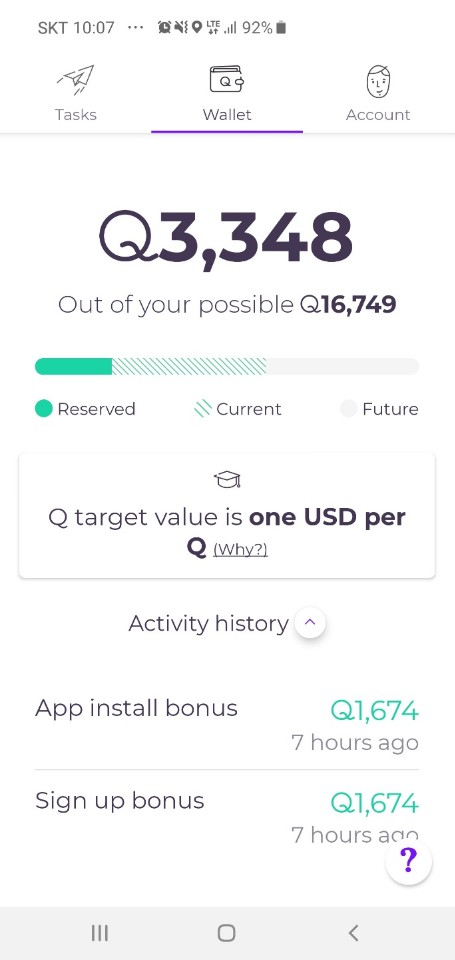Open the purple question mark help button
This screenshot has width=455, height=960.
pyautogui.click(x=408, y=861)
